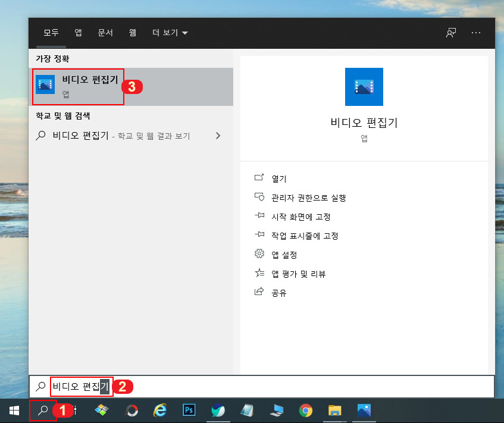The height and width of the screenshot is (423, 504).
Task: Switch to the 앱 tab
Action: 77,33
